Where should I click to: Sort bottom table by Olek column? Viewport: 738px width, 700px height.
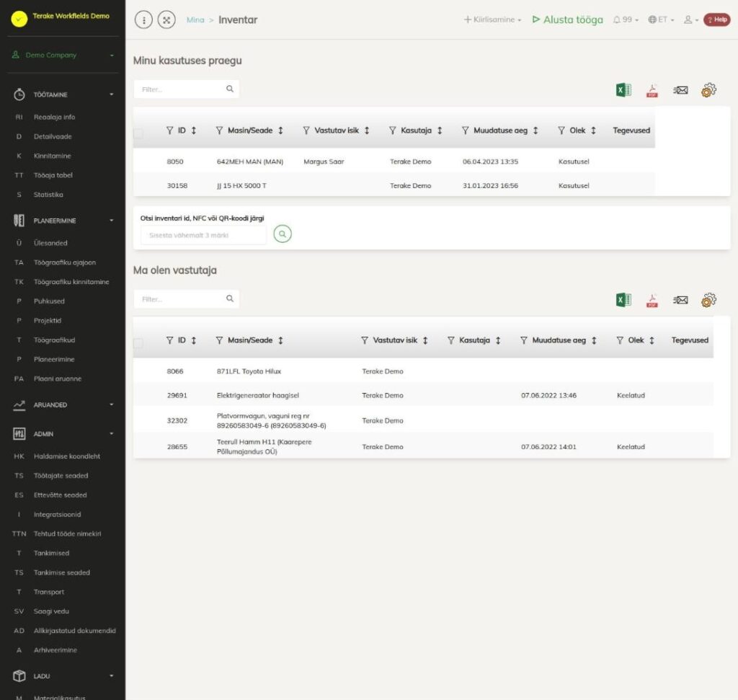652,340
